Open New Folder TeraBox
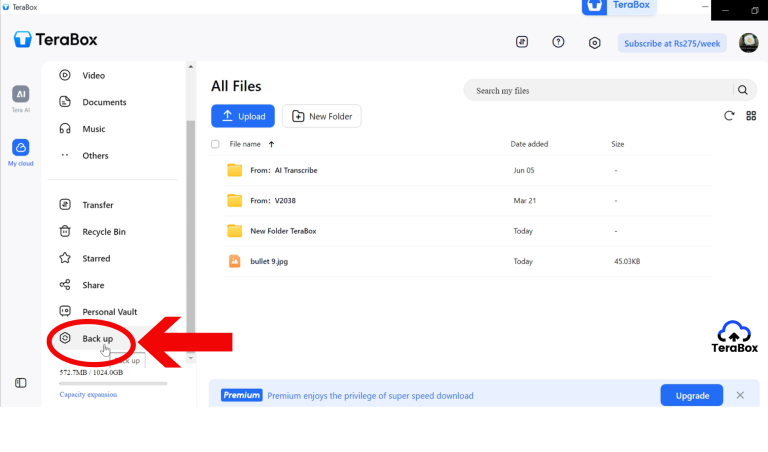The width and height of the screenshot is (768, 452). (283, 231)
